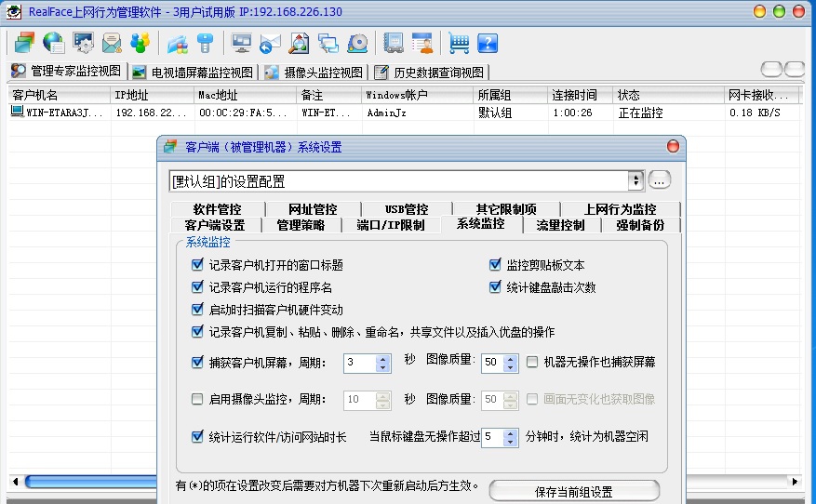Click the shopping cart purchase icon
The height and width of the screenshot is (504, 816).
(x=459, y=43)
